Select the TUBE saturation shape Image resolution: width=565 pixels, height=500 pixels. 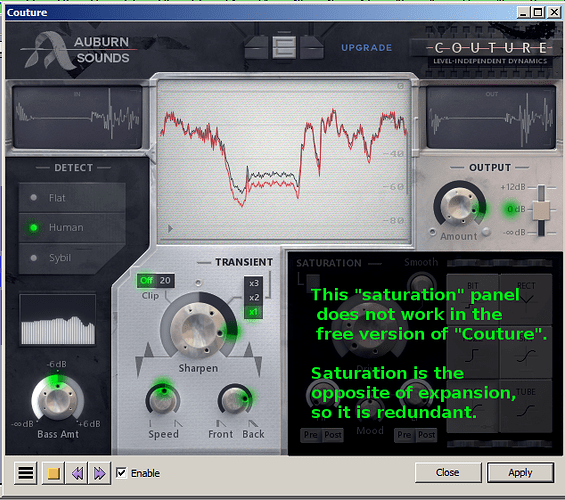pyautogui.click(x=526, y=405)
